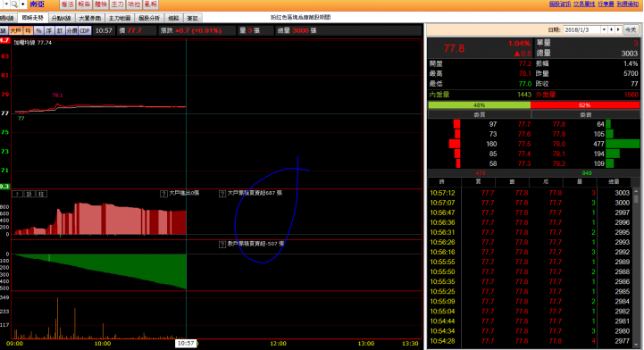Click the stock name 南亞
Screen dimensions: 644x350
pyautogui.click(x=37, y=4)
